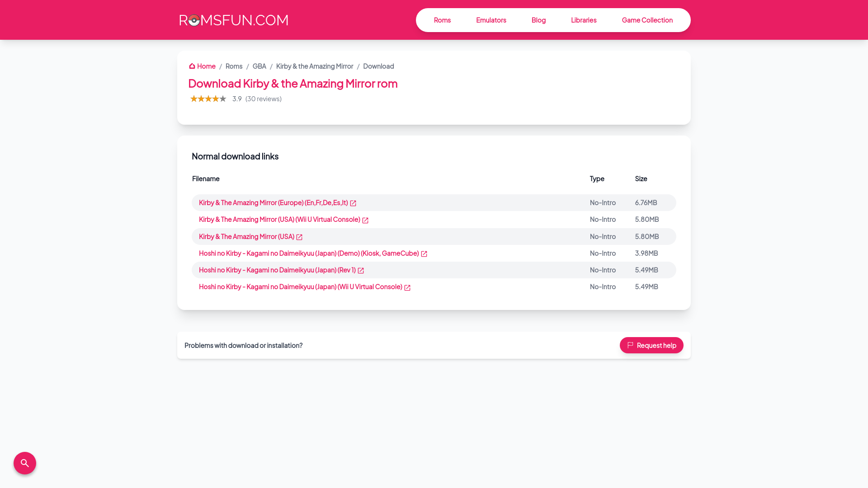
Task: Click 5.80MB size in Kirby (USA) row
Action: [x=646, y=236]
